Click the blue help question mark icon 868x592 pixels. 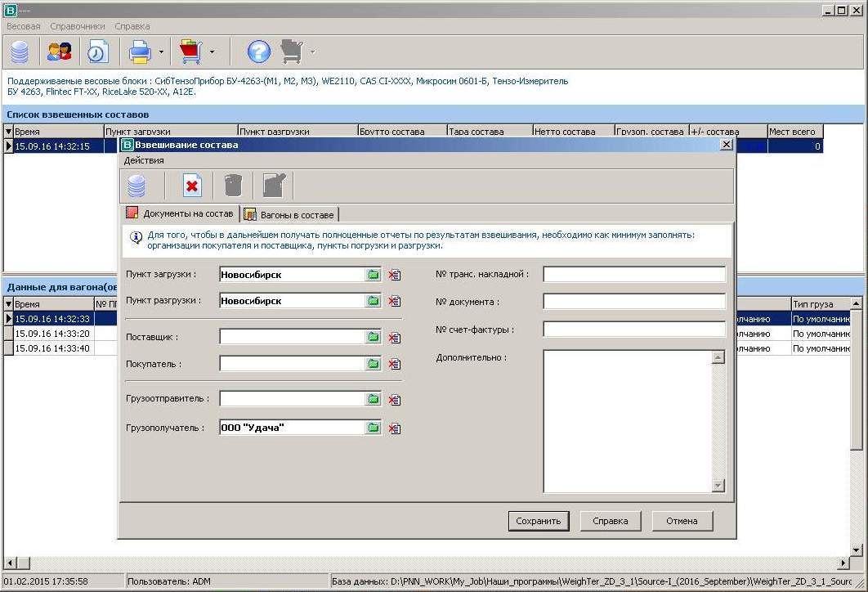(258, 52)
